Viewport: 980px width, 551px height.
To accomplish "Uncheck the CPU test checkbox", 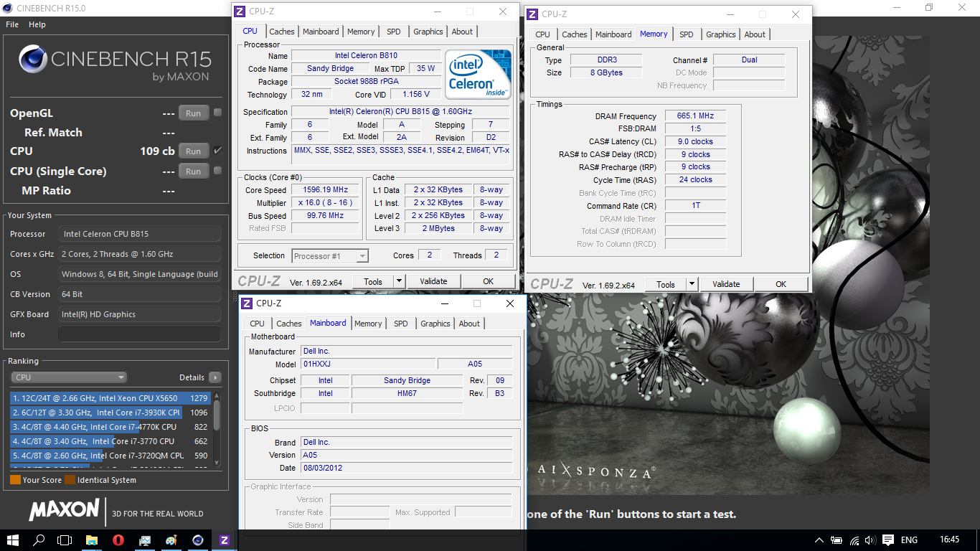I will click(x=217, y=151).
